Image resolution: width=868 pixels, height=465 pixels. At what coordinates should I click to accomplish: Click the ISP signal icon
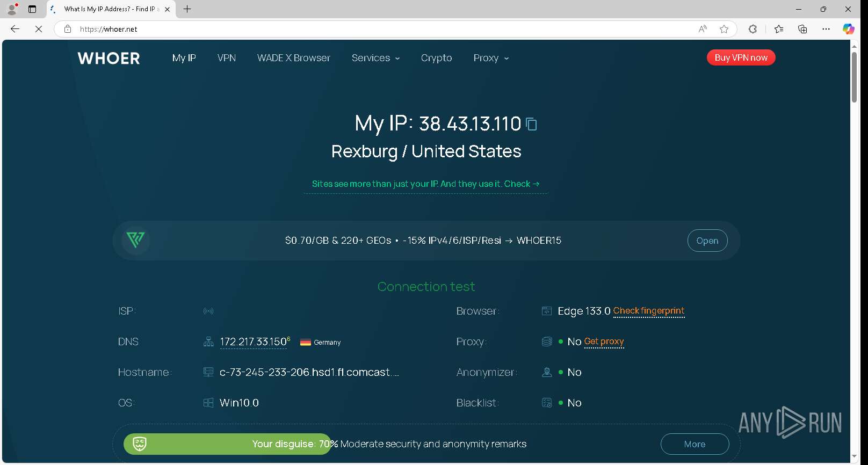tap(208, 311)
